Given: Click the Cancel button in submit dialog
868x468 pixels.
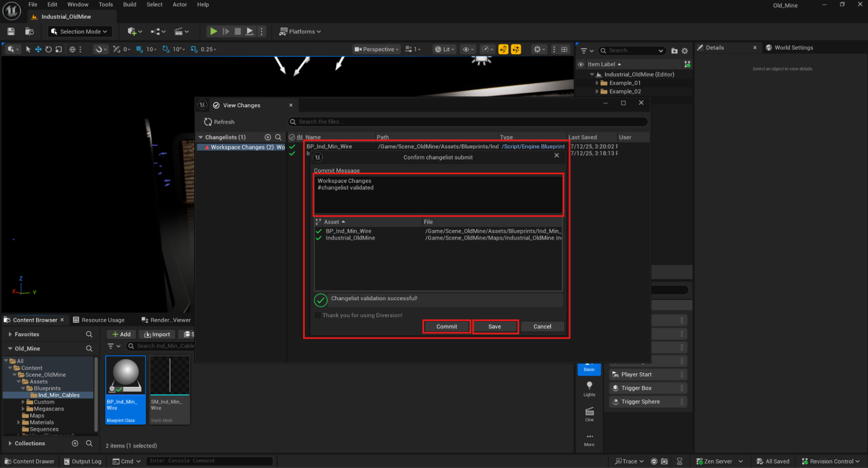Looking at the screenshot, I should pyautogui.click(x=542, y=326).
